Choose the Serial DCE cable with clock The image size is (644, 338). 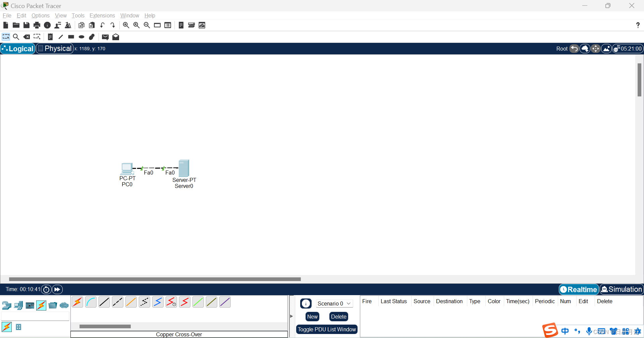[x=171, y=302]
